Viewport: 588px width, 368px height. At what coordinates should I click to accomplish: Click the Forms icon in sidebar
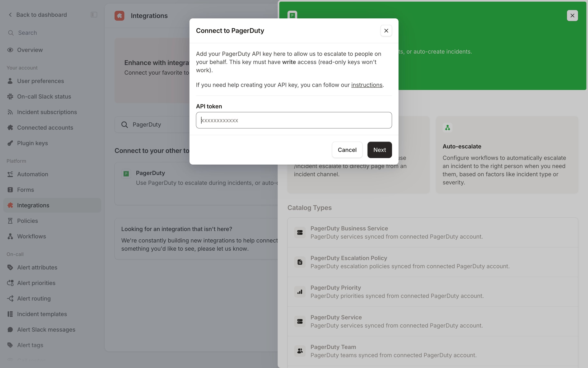(x=10, y=190)
